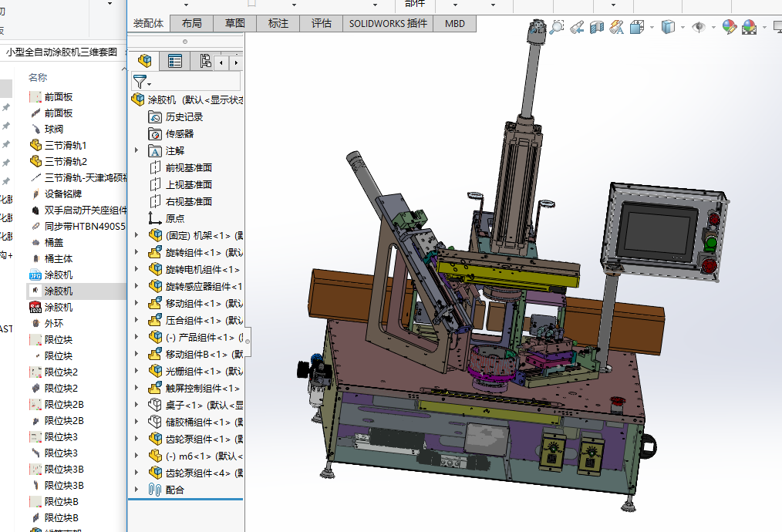Open the Dynamic Annotation Views icon
The image size is (782, 532).
616,27
